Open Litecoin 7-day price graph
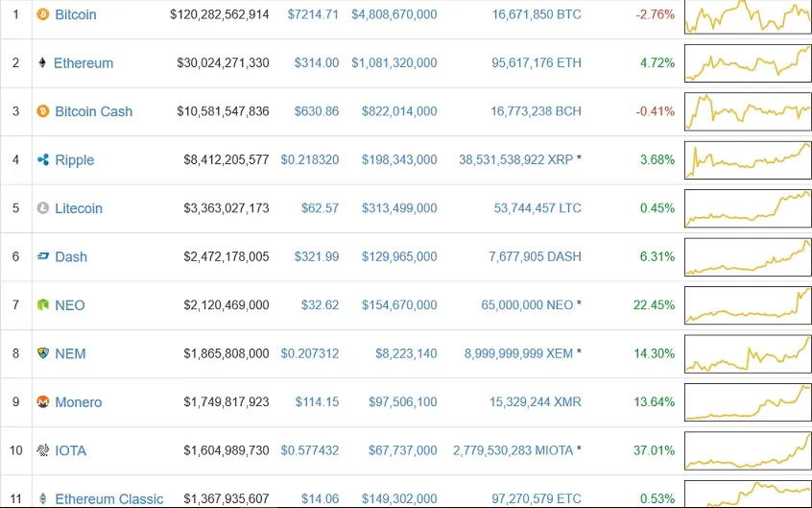This screenshot has width=812, height=508. click(748, 207)
